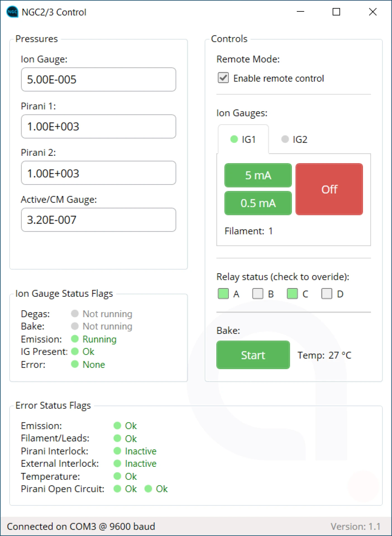The height and width of the screenshot is (536, 392).
Task: Turn the ion gauge Off
Action: (329, 189)
